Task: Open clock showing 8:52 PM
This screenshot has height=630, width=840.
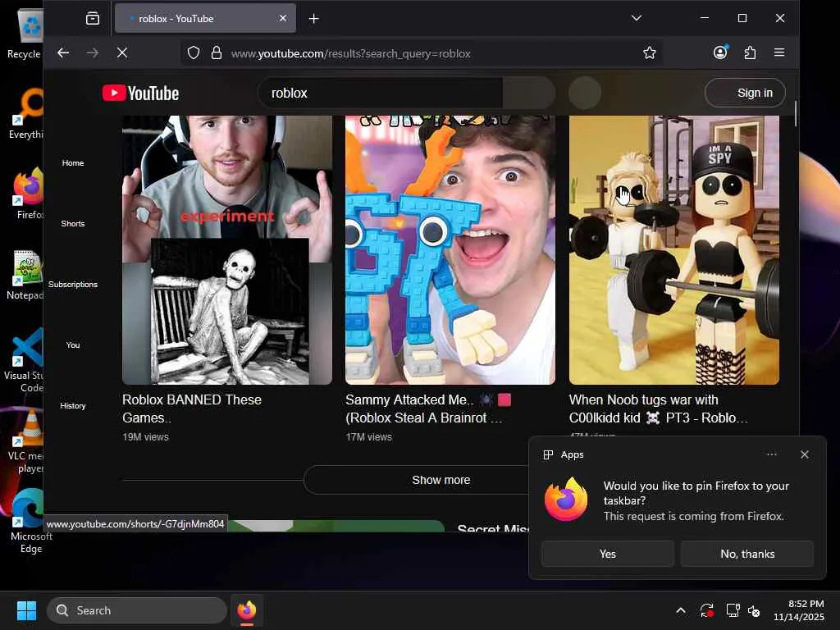Action: click(x=799, y=610)
